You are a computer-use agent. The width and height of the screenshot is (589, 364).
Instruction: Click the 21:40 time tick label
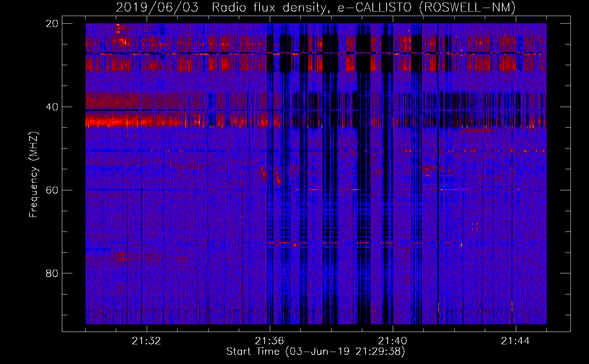[x=392, y=341]
